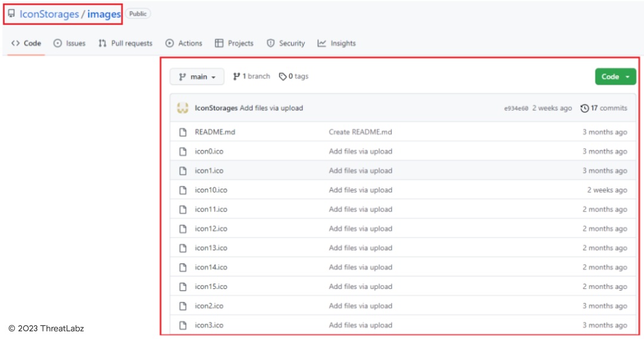644x339 pixels.
Task: Click the IconStorages user avatar
Action: tap(183, 108)
